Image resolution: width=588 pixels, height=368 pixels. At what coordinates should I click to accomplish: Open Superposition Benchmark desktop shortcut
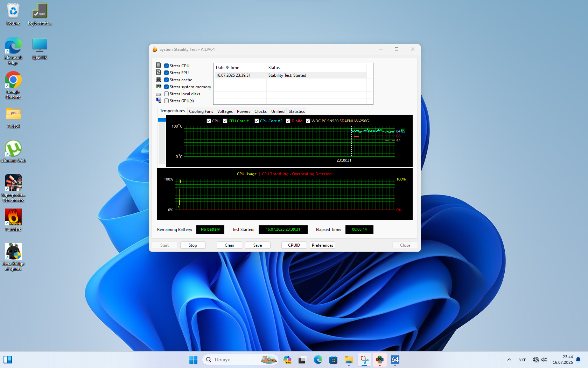(x=13, y=183)
